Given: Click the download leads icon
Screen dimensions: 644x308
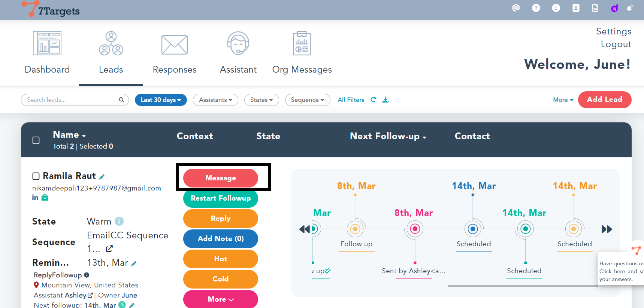Looking at the screenshot, I should click(x=386, y=100).
